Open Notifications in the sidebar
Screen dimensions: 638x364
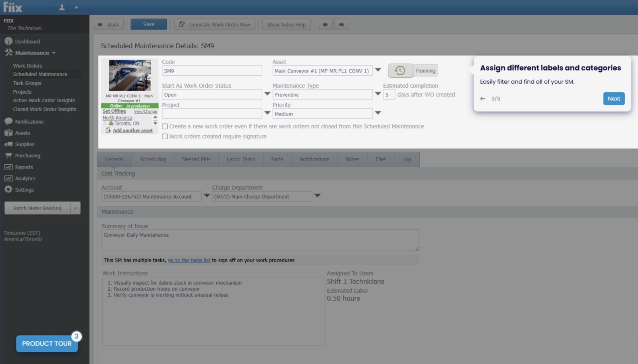coord(29,122)
